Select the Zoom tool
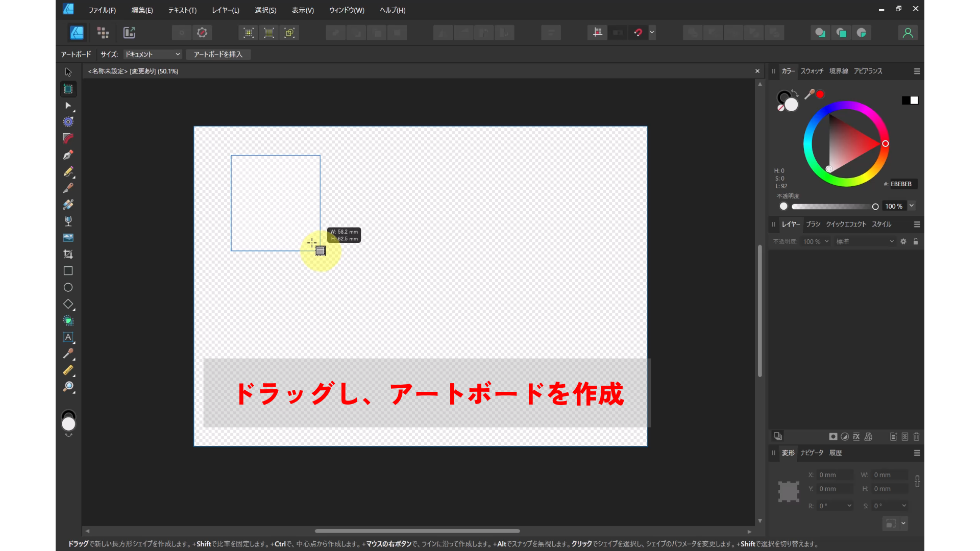 click(x=68, y=387)
